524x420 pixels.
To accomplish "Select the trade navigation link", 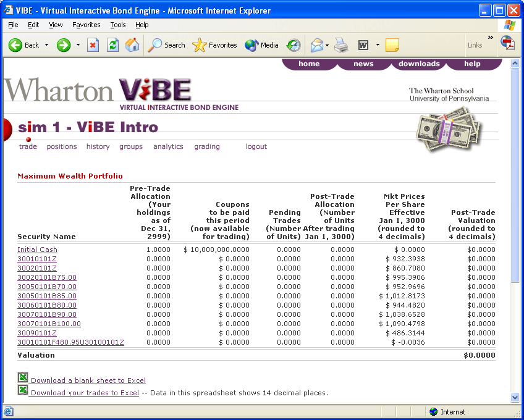I will tap(28, 146).
